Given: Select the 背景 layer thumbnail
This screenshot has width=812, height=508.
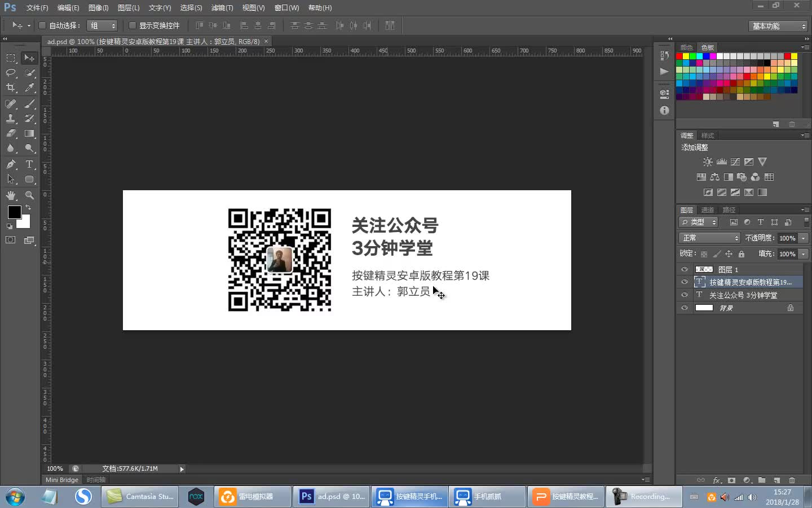Looking at the screenshot, I should pos(704,308).
